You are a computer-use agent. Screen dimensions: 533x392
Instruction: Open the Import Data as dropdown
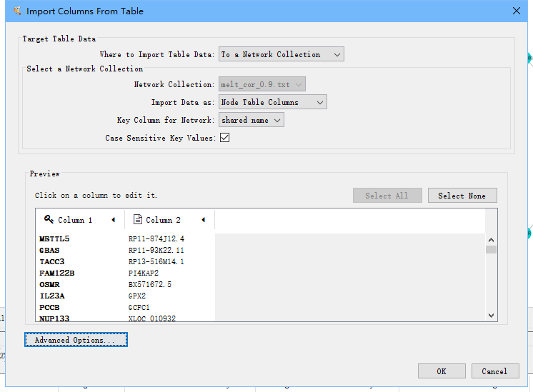273,102
